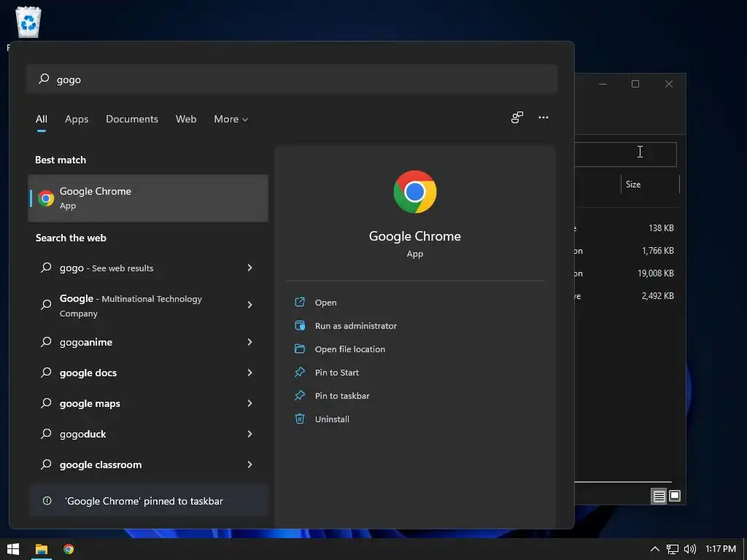
Task: Open network status tray icon
Action: (x=672, y=549)
